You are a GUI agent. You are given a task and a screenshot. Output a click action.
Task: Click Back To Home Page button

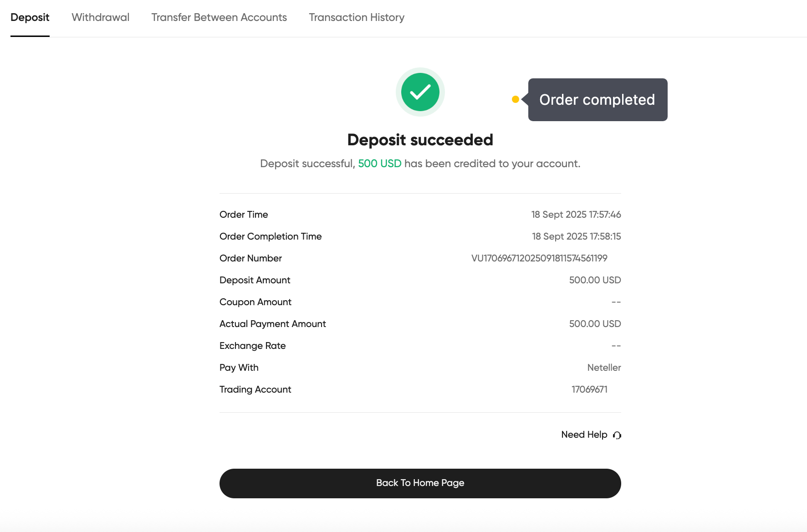[420, 483]
